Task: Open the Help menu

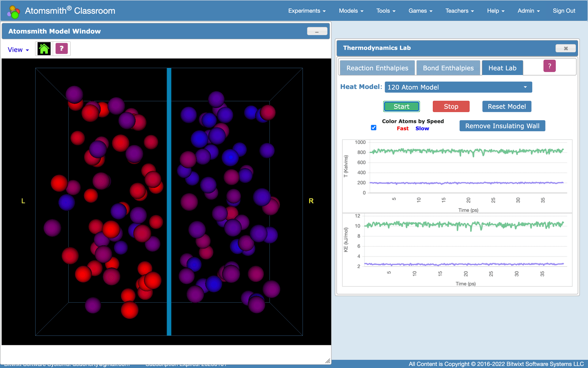Action: coord(496,11)
